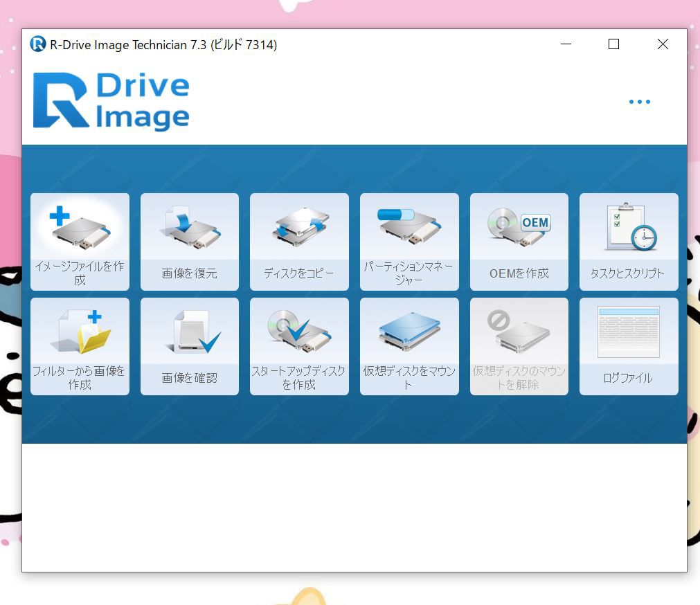Screen dimensions: 700x605
Task: Click the 画像を復元 restore tile
Action: click(x=190, y=242)
